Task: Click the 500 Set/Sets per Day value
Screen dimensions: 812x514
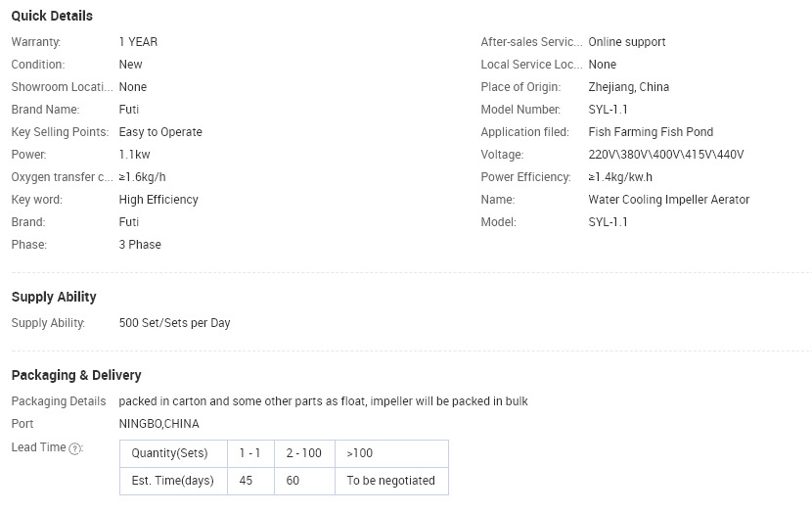Action: [174, 323]
